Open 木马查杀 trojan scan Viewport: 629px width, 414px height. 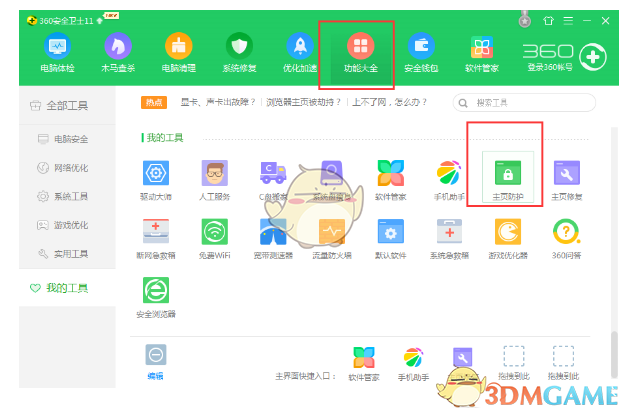click(x=118, y=53)
